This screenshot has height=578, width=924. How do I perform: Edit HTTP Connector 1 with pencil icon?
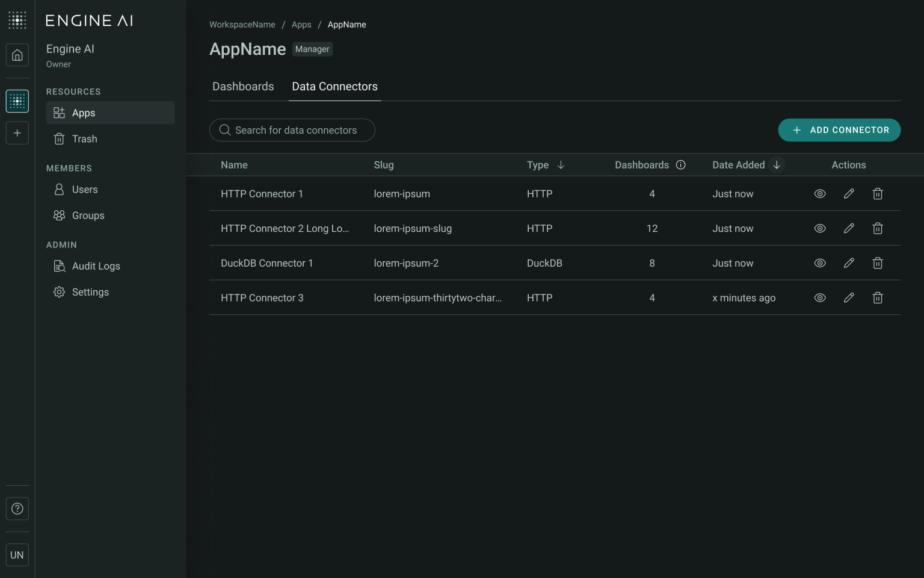tap(849, 194)
